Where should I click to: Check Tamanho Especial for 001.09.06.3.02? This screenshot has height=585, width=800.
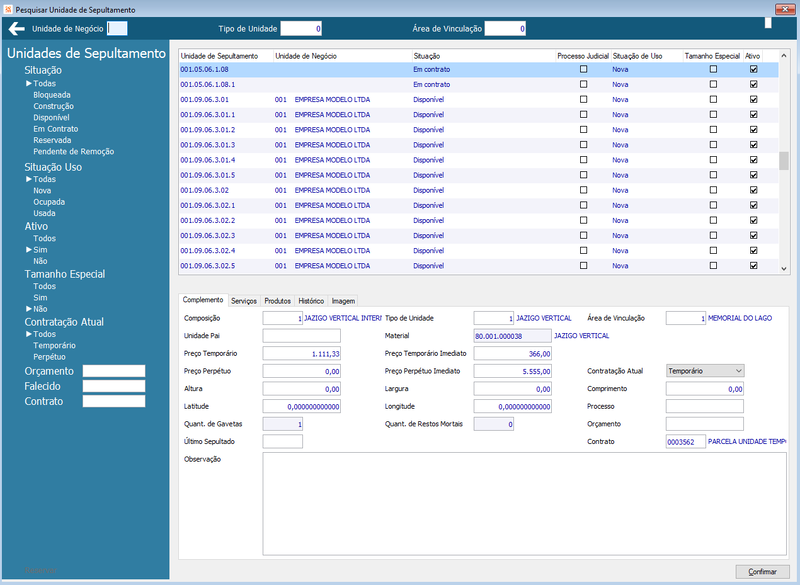point(713,190)
